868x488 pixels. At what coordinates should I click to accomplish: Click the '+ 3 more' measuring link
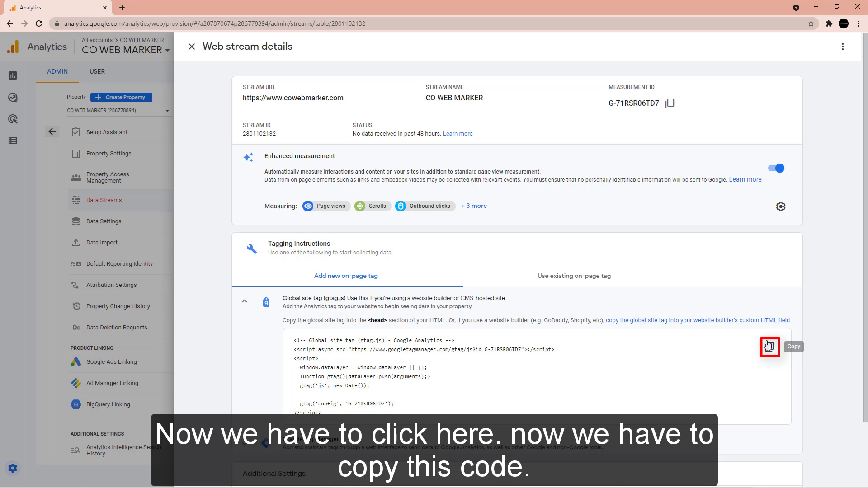pos(474,206)
